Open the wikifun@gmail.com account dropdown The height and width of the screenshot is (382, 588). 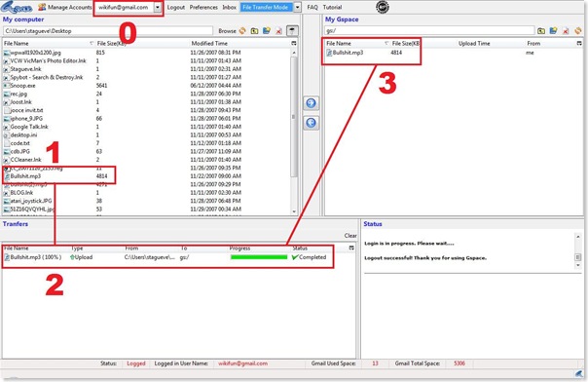pos(158,7)
